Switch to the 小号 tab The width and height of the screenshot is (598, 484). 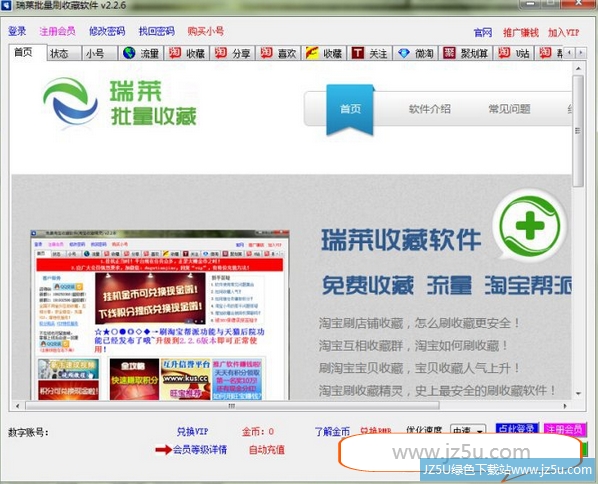[99, 53]
